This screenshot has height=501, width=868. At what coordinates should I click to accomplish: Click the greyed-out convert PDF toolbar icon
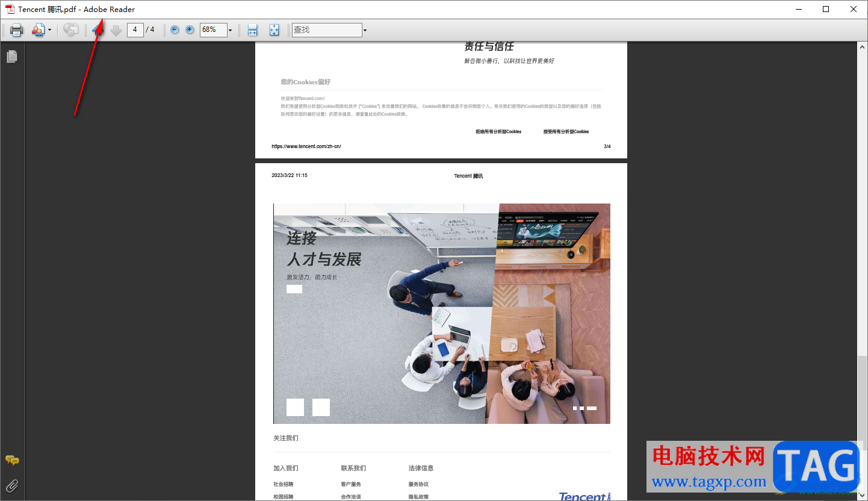(x=71, y=30)
